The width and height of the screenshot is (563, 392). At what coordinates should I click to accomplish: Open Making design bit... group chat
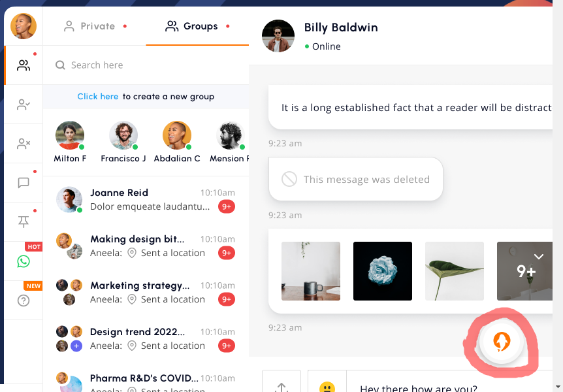(x=146, y=246)
